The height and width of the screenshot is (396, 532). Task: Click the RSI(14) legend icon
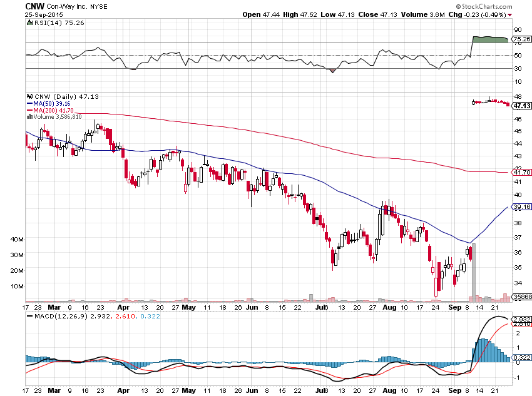[29, 23]
